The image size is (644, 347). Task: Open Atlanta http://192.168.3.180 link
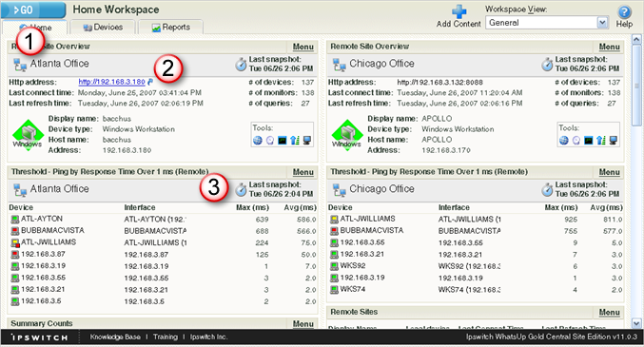(111, 82)
